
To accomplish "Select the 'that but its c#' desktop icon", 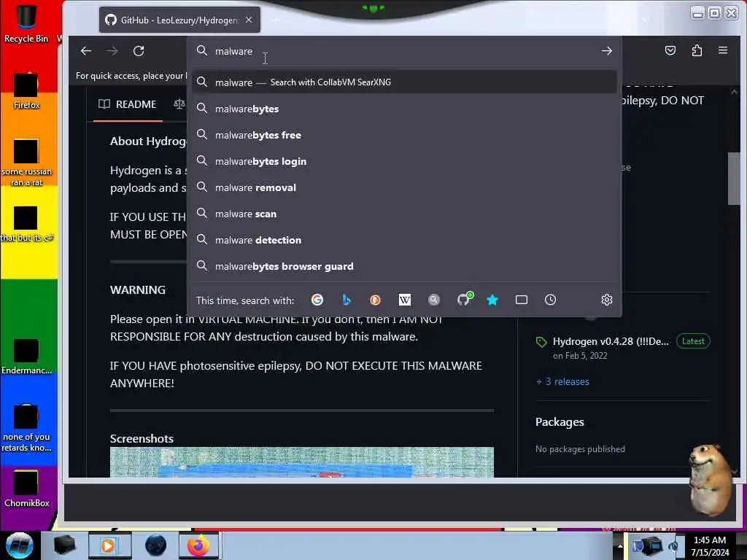I will tap(26, 224).
